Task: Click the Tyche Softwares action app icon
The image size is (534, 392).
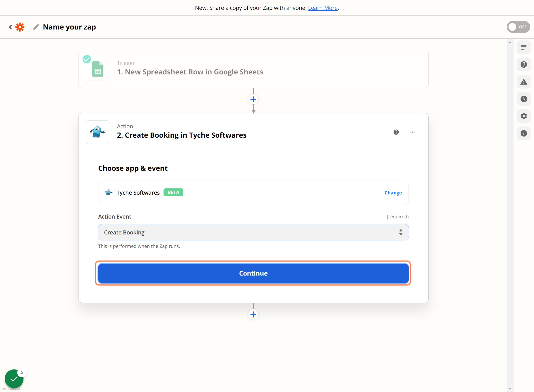Action: click(x=98, y=132)
